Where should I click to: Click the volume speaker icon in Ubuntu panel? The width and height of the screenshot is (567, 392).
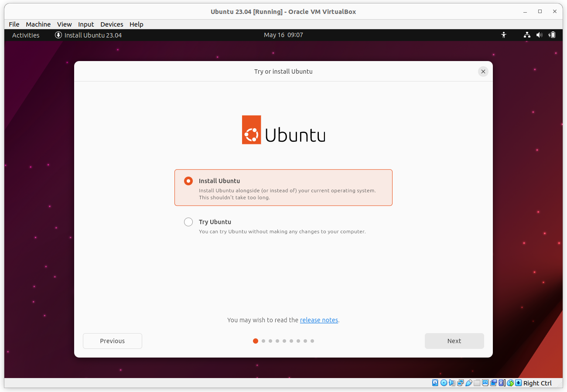pyautogui.click(x=540, y=35)
